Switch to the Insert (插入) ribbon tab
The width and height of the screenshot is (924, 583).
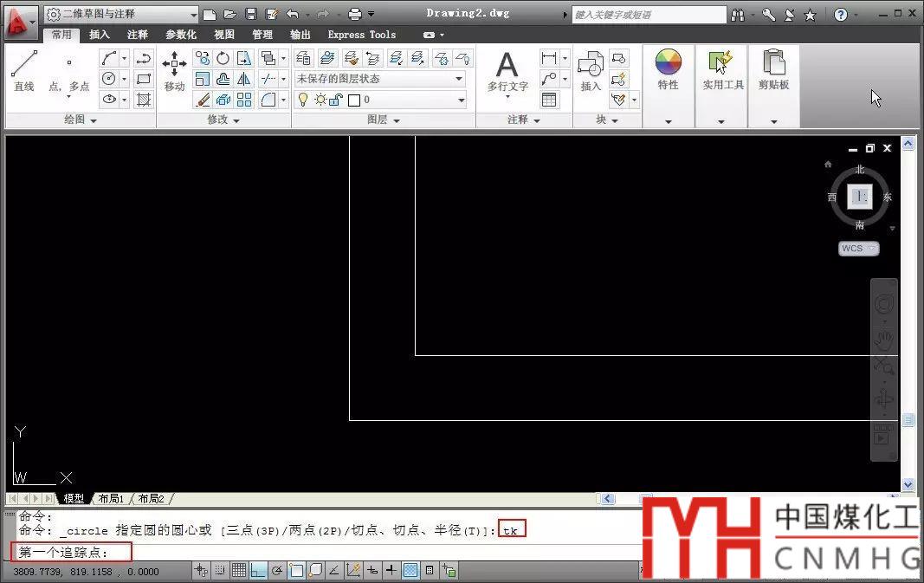pyautogui.click(x=100, y=35)
